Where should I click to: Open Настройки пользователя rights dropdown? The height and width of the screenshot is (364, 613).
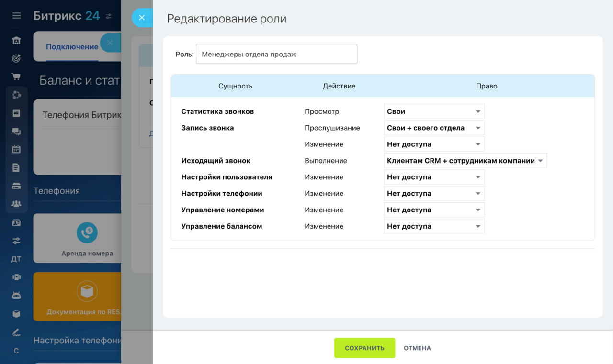click(x=434, y=177)
